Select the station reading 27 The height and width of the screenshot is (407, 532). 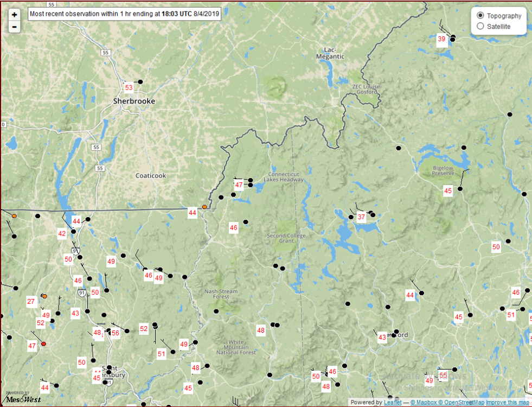coord(31,301)
